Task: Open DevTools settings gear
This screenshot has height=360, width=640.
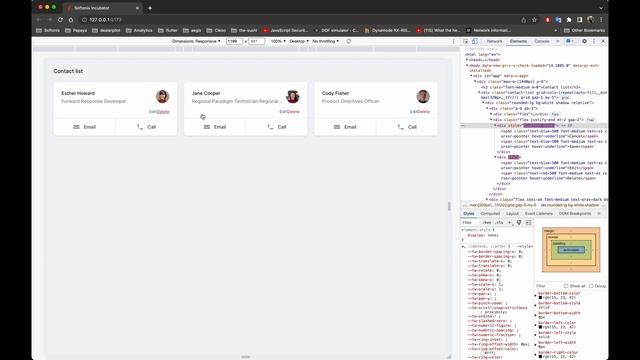Action: coord(584,41)
